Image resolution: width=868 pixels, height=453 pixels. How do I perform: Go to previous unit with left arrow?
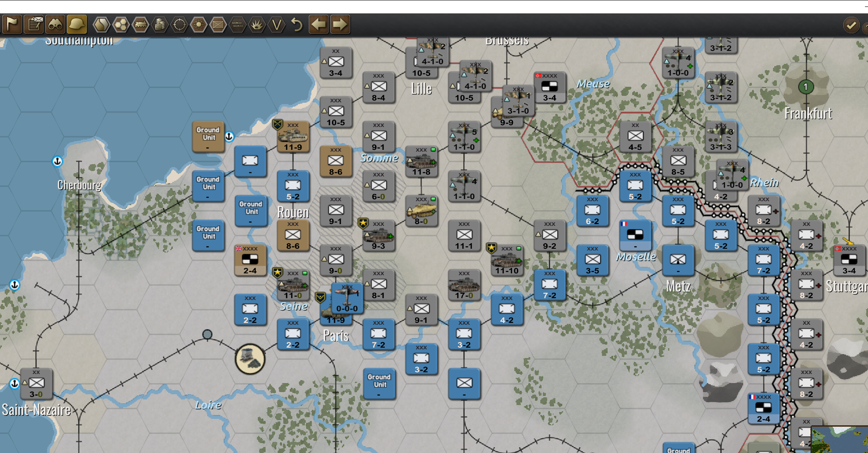pos(319,25)
